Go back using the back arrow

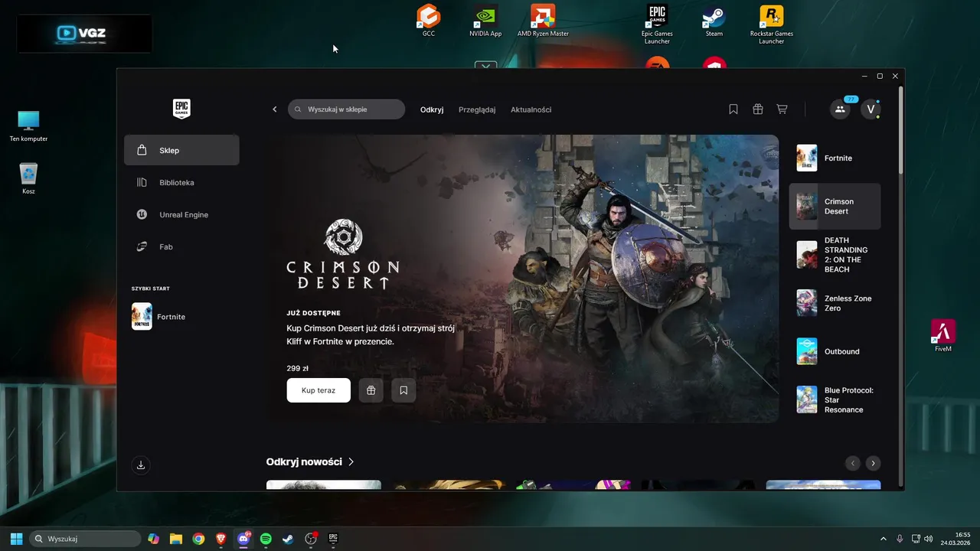[x=275, y=109]
